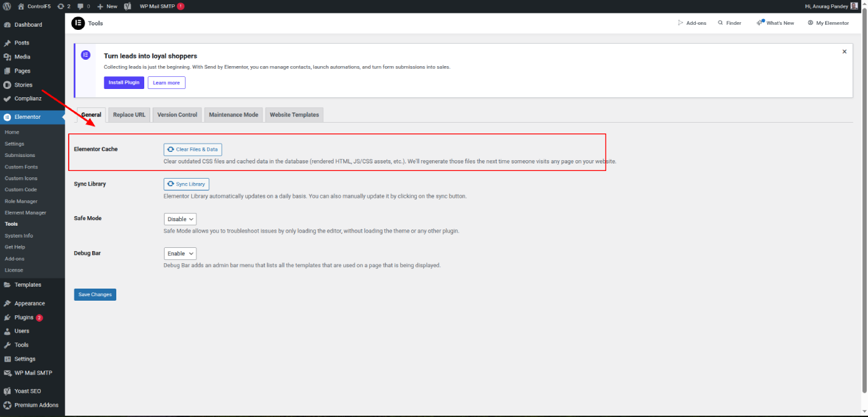The image size is (868, 417).
Task: Click the Sync Library row label
Action: [x=90, y=184]
